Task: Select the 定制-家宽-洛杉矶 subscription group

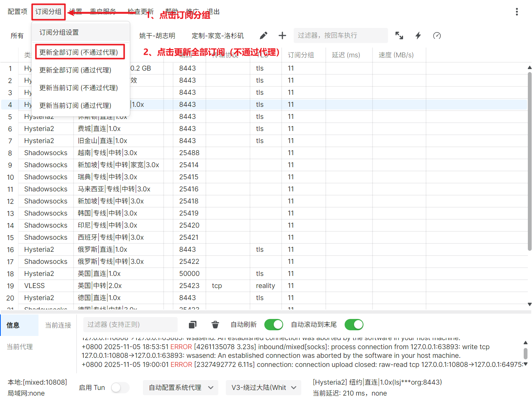Action: tap(218, 36)
